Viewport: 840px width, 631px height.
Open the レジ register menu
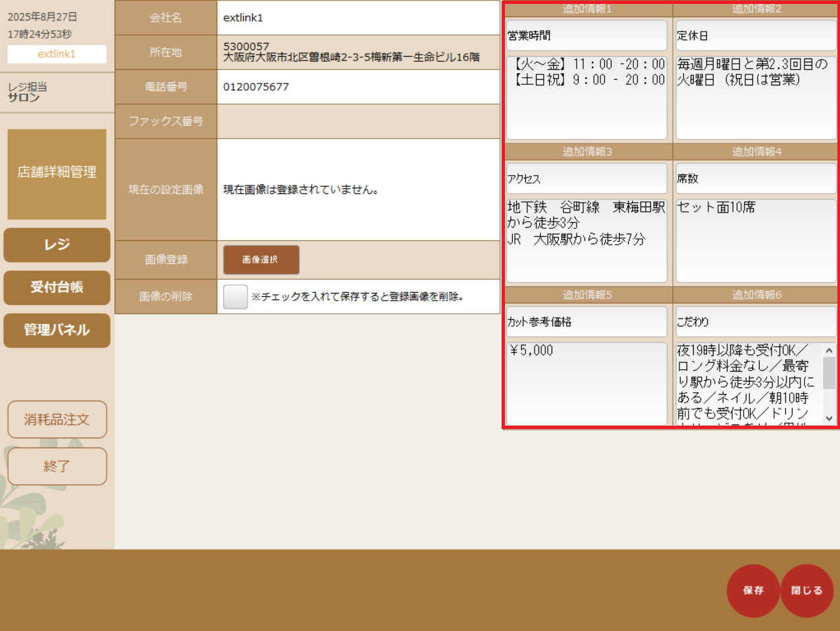pos(57,245)
